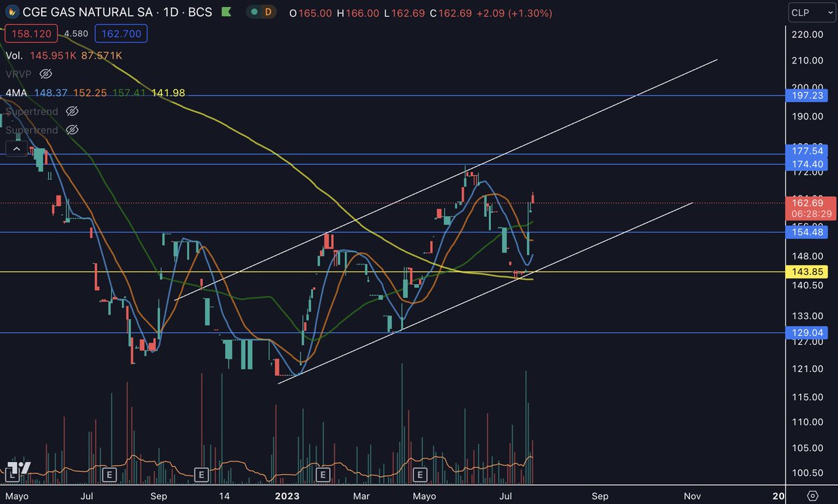Image resolution: width=838 pixels, height=504 pixels.
Task: Open earnings E marker nearest the 14 label
Action: click(201, 475)
